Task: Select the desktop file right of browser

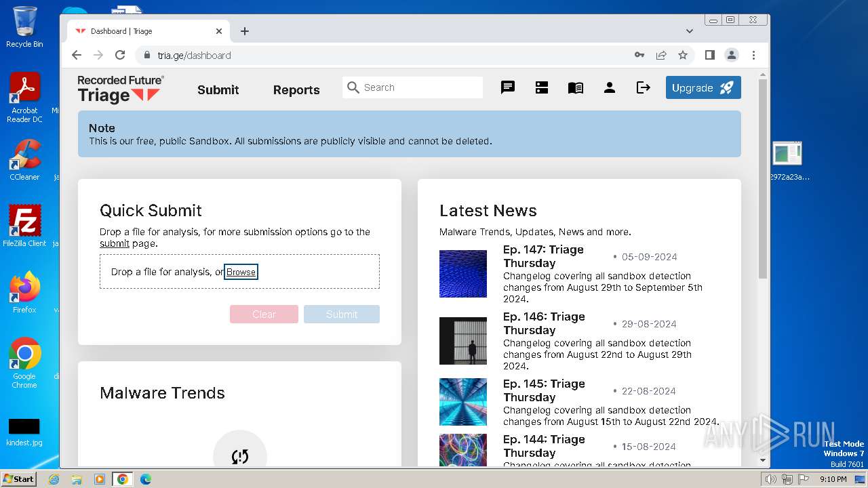Action: click(789, 161)
